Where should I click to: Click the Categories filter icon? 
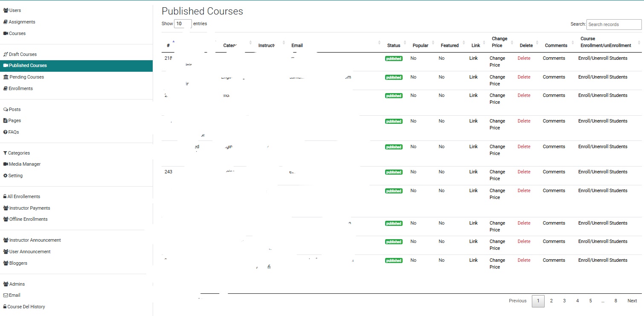click(5, 153)
